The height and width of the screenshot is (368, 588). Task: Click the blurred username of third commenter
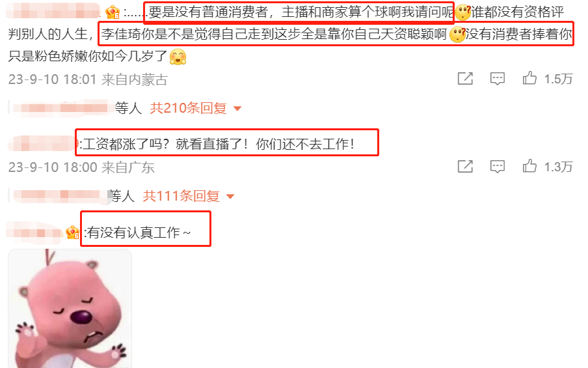click(35, 232)
